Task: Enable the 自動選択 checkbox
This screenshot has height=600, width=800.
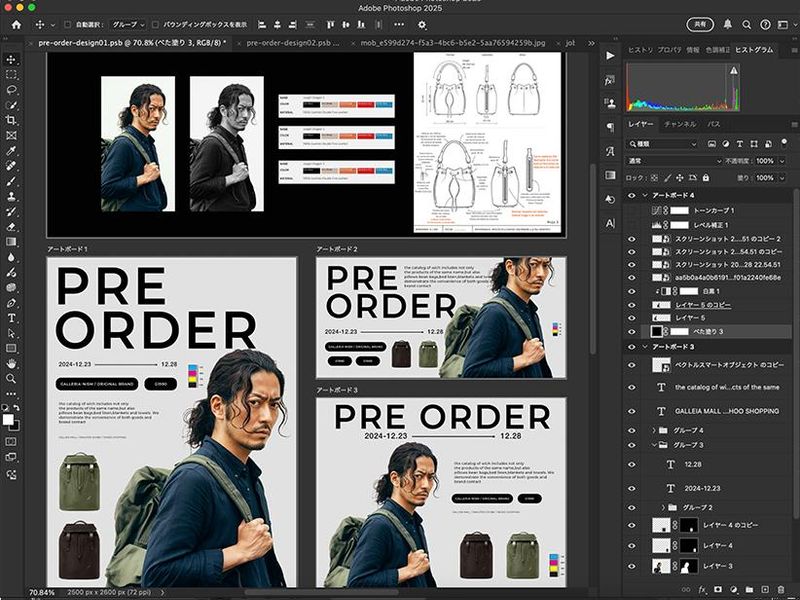Action: pos(67,24)
